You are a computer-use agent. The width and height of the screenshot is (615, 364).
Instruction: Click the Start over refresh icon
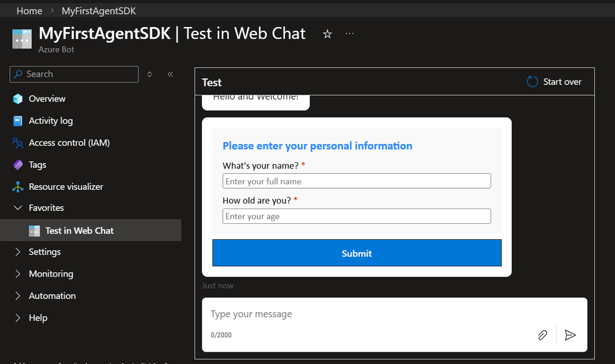point(533,82)
